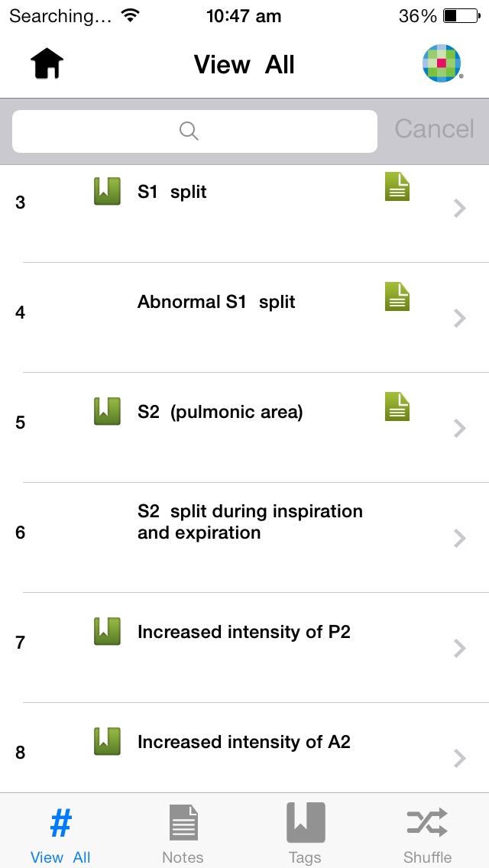Viewport: 489px width, 868px height.
Task: Open the Increased intensity of A2 item
Action: 244,742
